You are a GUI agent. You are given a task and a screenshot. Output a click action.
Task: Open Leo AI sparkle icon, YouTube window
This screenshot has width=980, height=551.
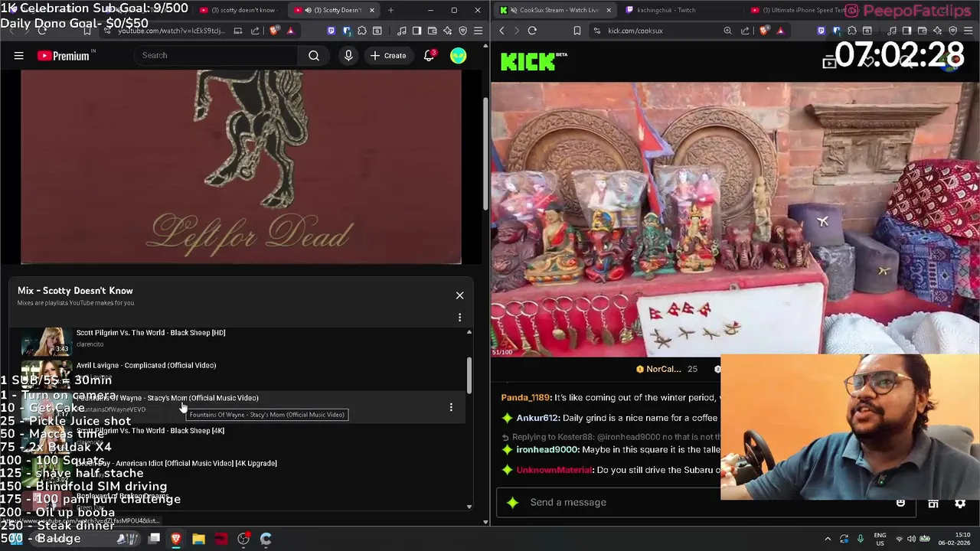click(x=447, y=31)
